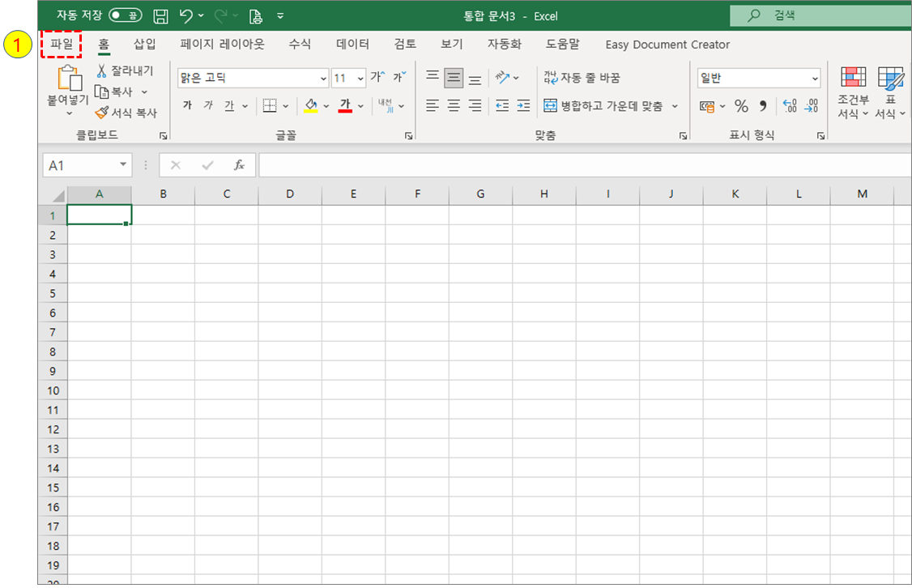Image resolution: width=912 pixels, height=588 pixels.
Task: Click the search (검색) box
Action: click(x=820, y=15)
